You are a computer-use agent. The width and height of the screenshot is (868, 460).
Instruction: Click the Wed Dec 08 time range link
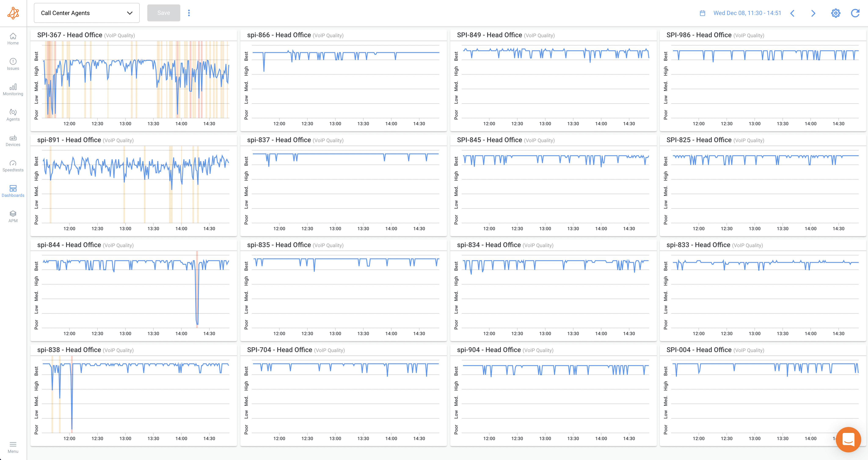pyautogui.click(x=747, y=13)
